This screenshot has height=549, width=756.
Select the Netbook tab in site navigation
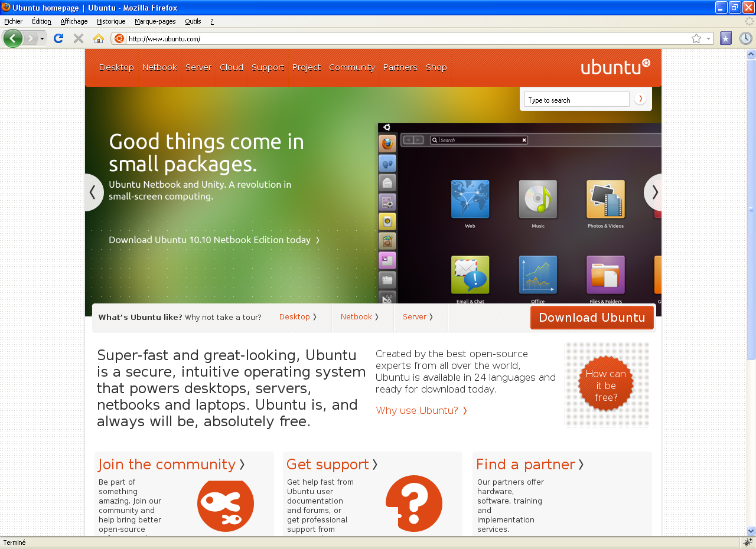point(159,67)
